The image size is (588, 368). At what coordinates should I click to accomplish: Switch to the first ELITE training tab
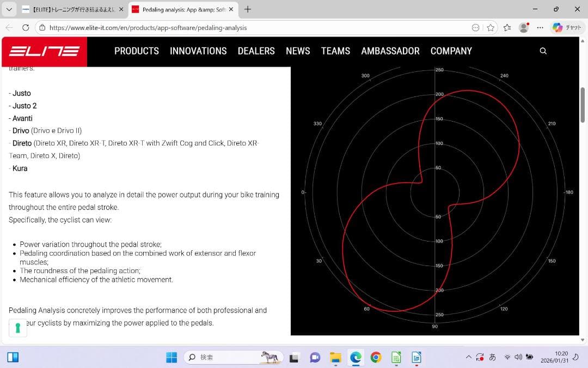coord(71,9)
